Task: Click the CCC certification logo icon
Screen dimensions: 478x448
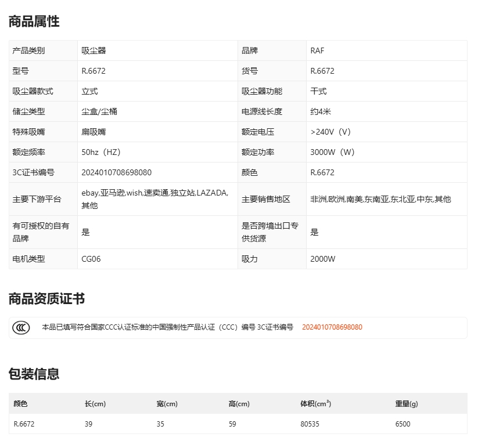Action: (x=21, y=328)
